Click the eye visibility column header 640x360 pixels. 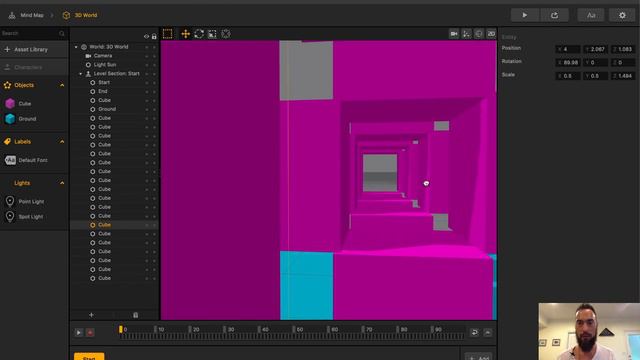(x=146, y=37)
